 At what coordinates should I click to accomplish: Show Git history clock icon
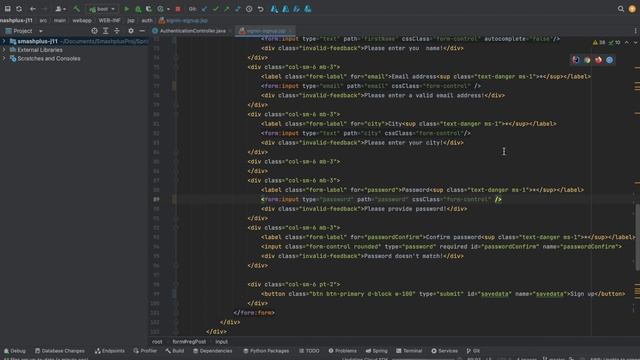pos(249,9)
